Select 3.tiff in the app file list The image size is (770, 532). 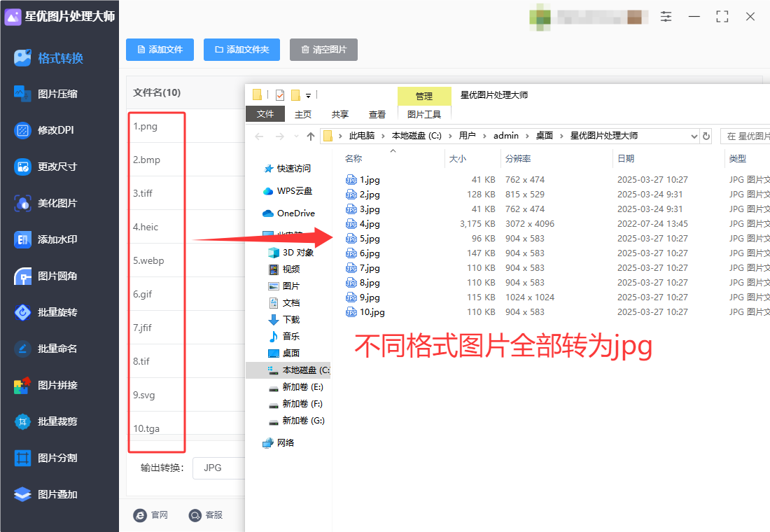tap(142, 193)
